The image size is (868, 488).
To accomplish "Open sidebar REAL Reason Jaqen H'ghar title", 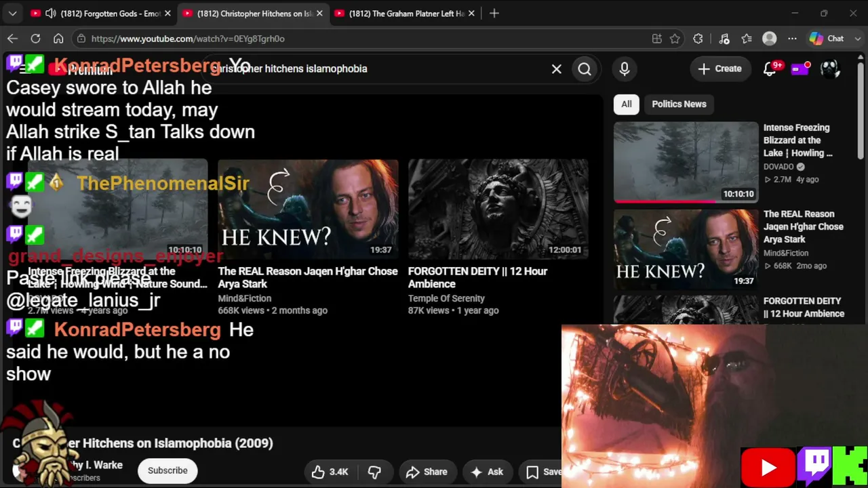I will tap(804, 227).
